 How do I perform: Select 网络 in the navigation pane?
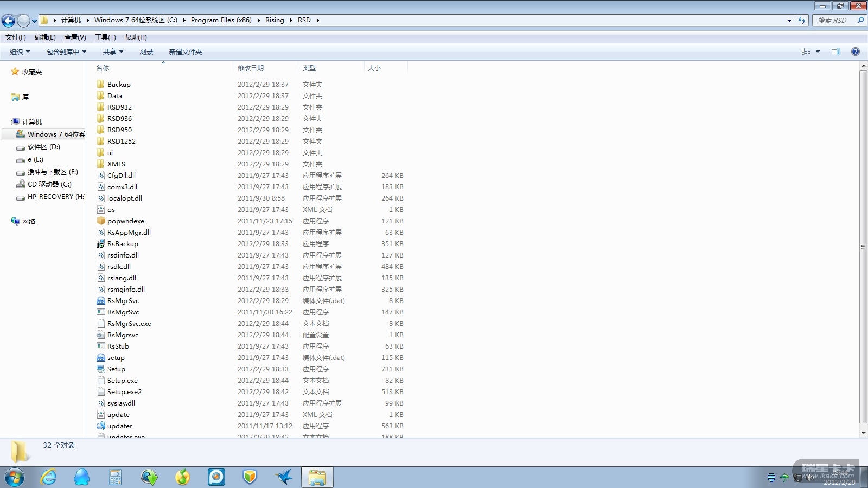(28, 222)
